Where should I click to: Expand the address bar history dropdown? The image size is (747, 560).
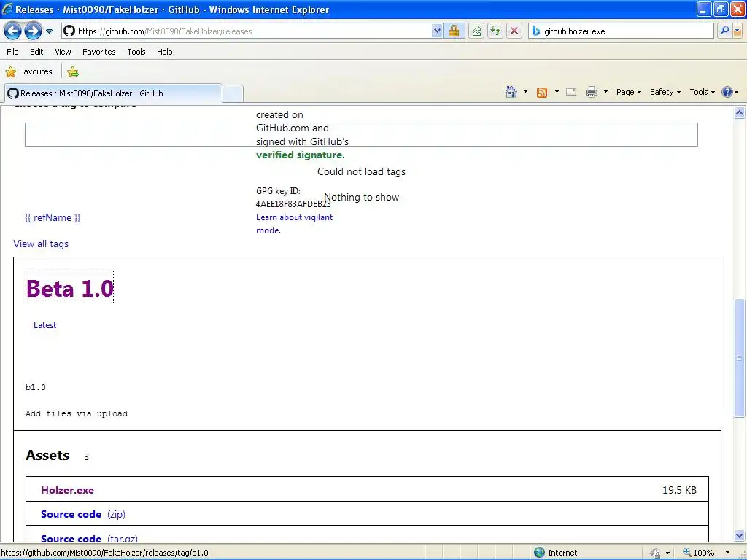437,31
